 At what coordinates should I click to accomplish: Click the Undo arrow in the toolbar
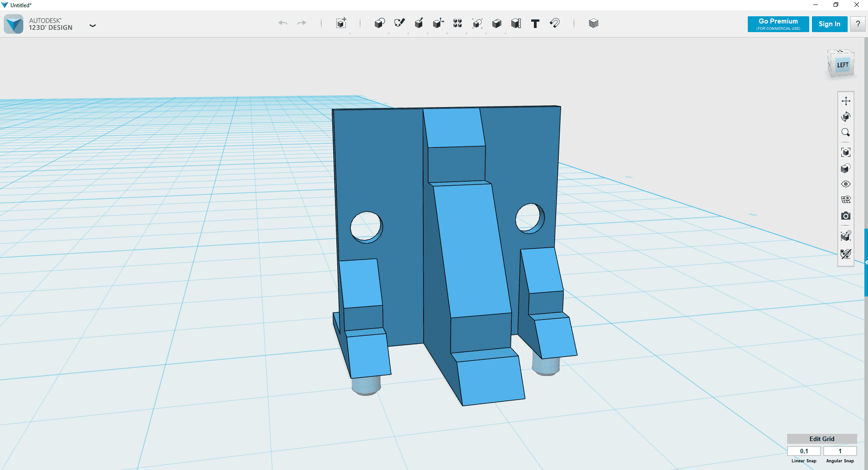tap(283, 23)
